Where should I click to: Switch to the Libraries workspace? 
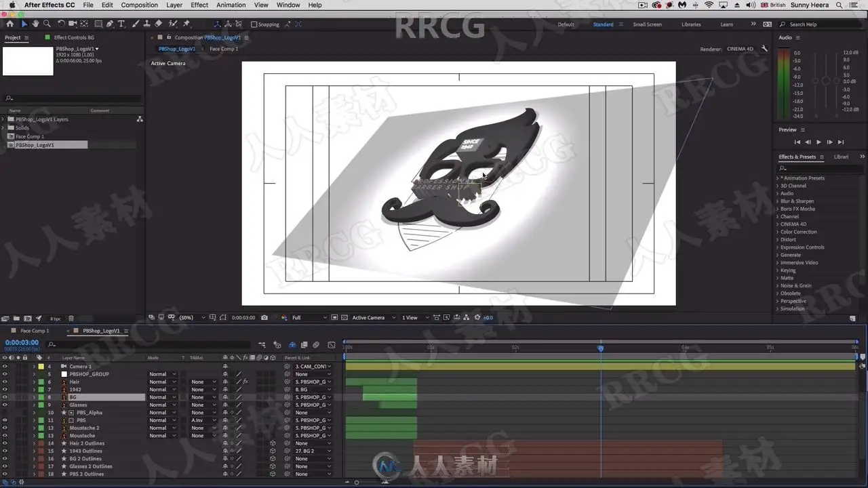(x=691, y=24)
